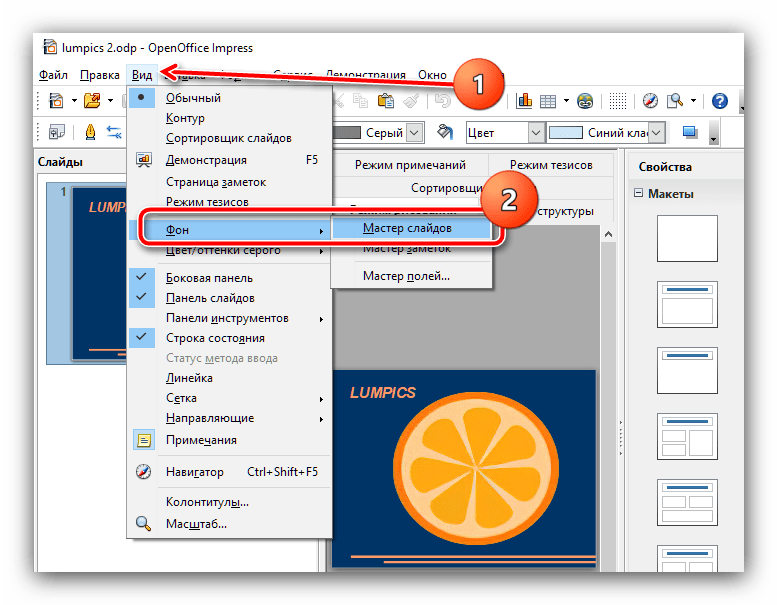777x605 pixels.
Task: Click the slide design icon at toolbar start
Action: point(56,132)
